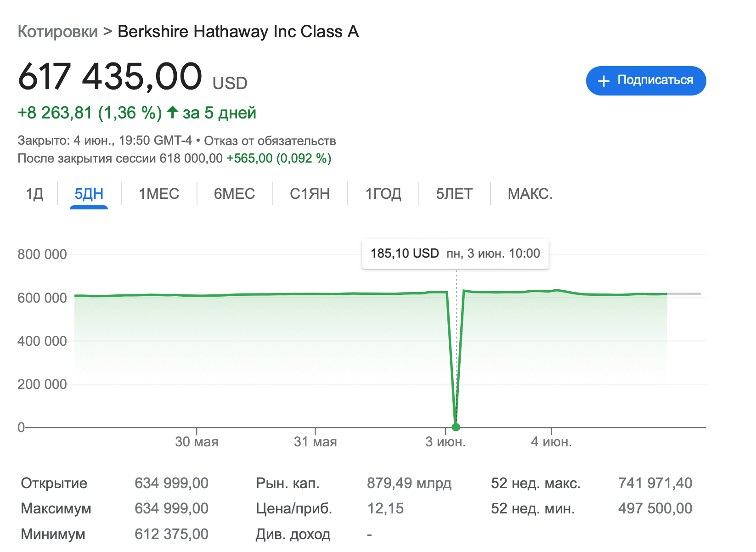Click the Минимум value 612 375,00

(171, 534)
